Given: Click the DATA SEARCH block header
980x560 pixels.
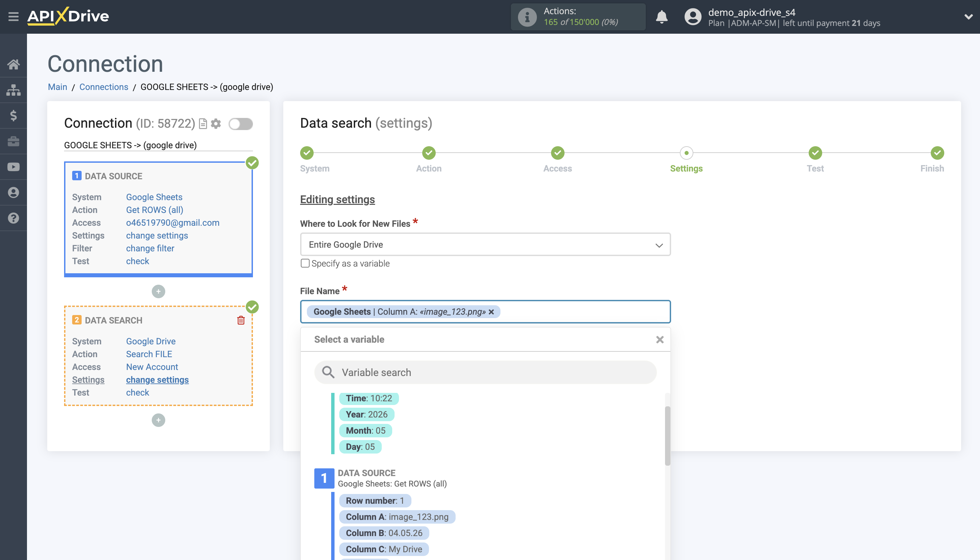Looking at the screenshot, I should [x=114, y=320].
